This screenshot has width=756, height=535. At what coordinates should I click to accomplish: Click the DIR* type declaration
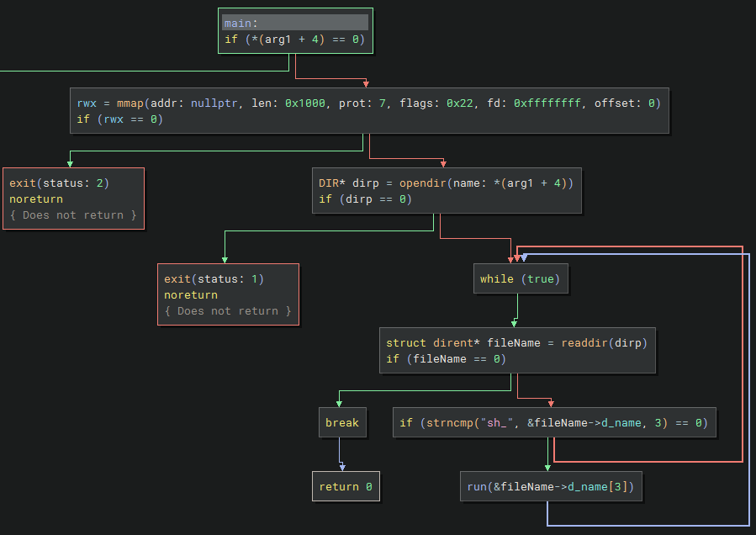332,183
